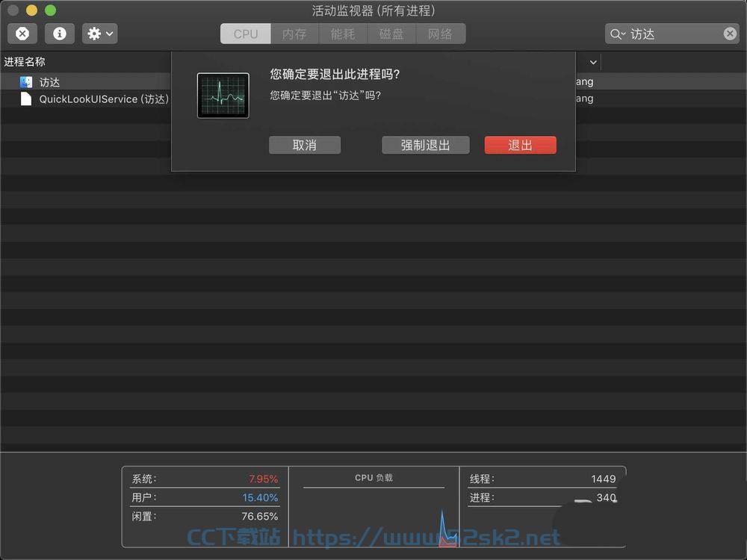Click the CPU 负载 graph label
This screenshot has height=560, width=747.
point(374,478)
